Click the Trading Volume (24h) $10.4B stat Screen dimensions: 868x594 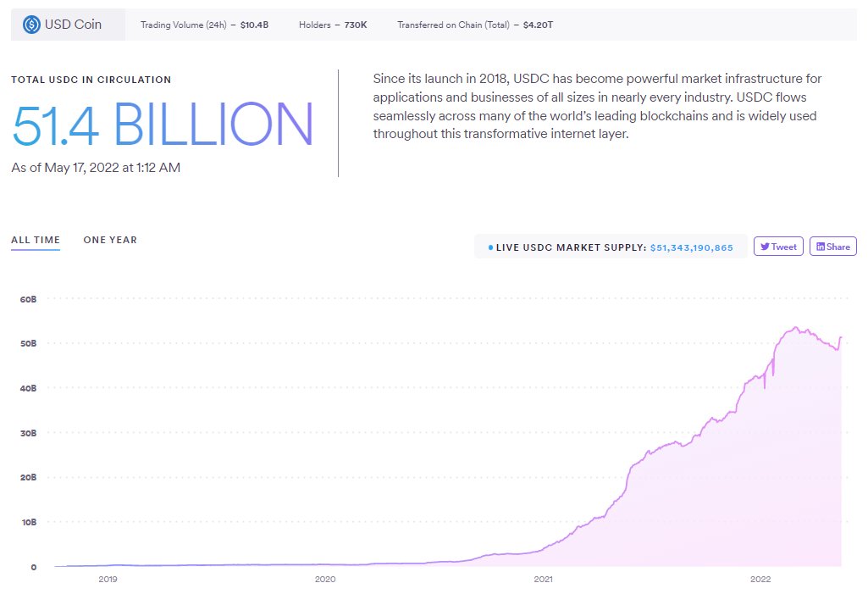tap(204, 25)
